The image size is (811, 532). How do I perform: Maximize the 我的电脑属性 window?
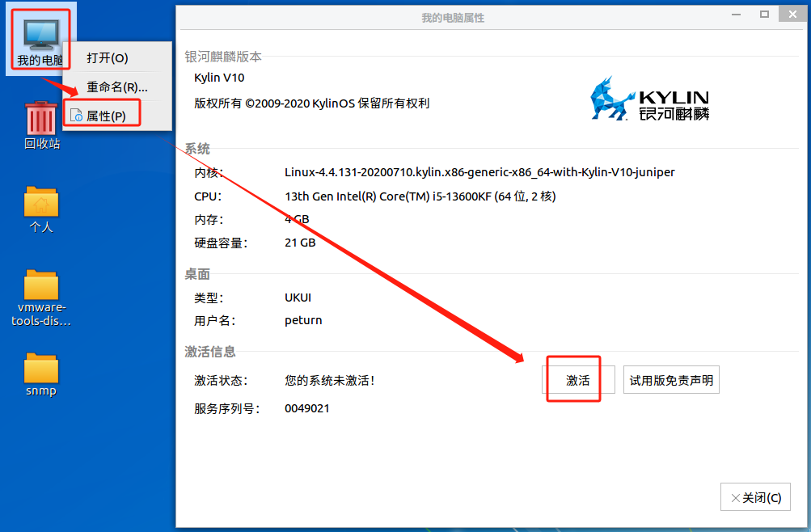coord(764,15)
